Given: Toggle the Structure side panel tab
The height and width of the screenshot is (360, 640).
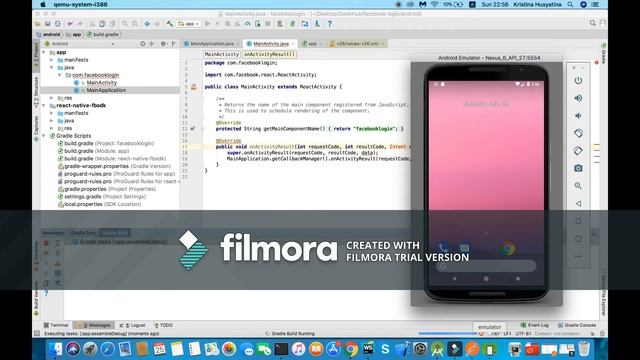Looking at the screenshot, I should [x=36, y=91].
